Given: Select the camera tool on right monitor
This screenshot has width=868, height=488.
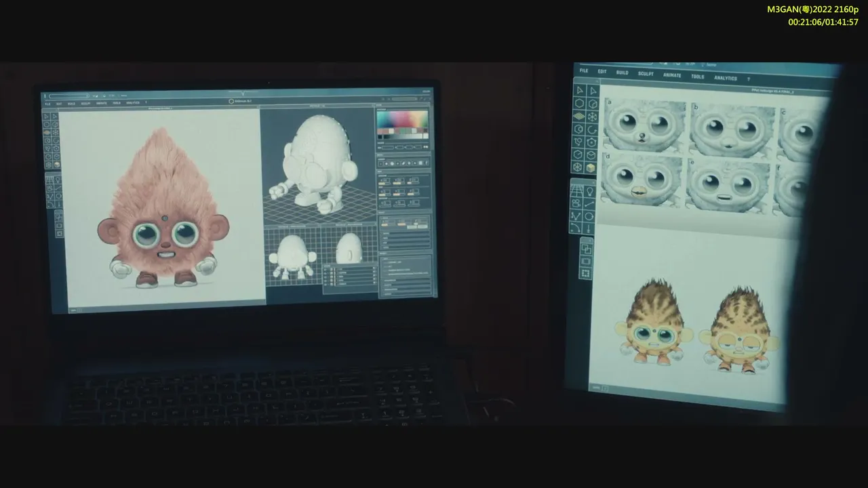Looking at the screenshot, I should click(576, 203).
